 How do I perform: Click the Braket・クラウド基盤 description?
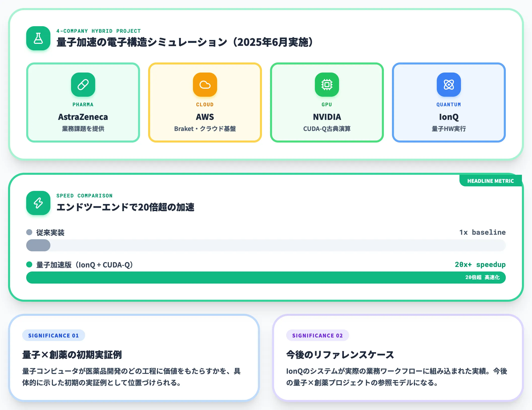click(x=205, y=129)
